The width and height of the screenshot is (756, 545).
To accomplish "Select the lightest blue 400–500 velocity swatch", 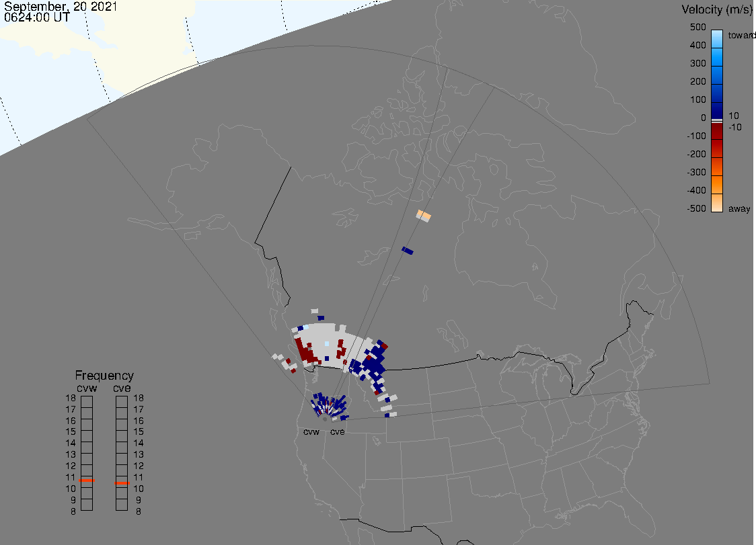I will (x=717, y=39).
